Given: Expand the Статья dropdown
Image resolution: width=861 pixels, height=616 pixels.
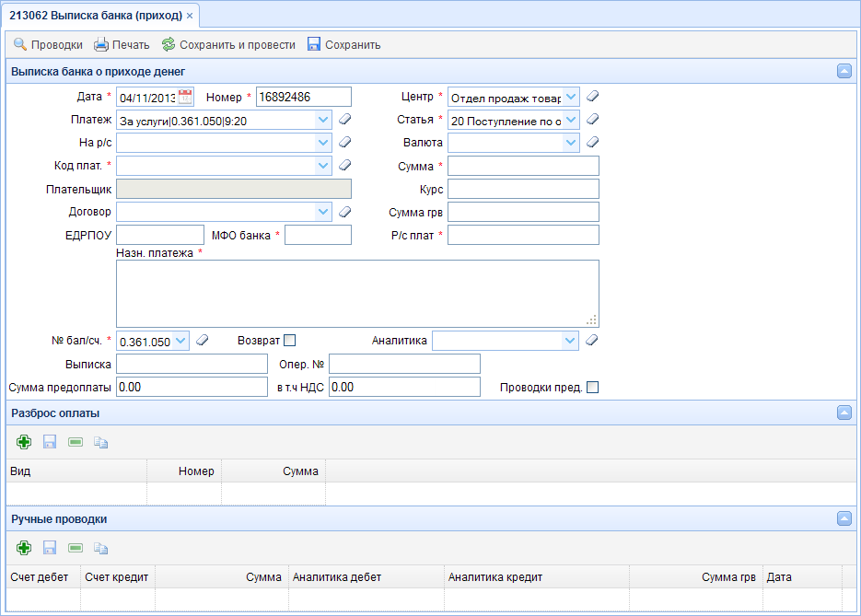Looking at the screenshot, I should coord(571,120).
